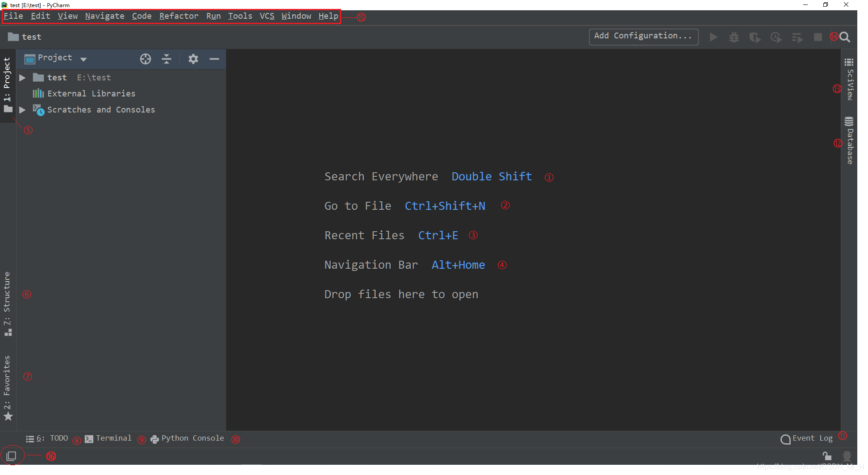The image size is (868, 475).
Task: Click the Debug bug icon
Action: (734, 37)
